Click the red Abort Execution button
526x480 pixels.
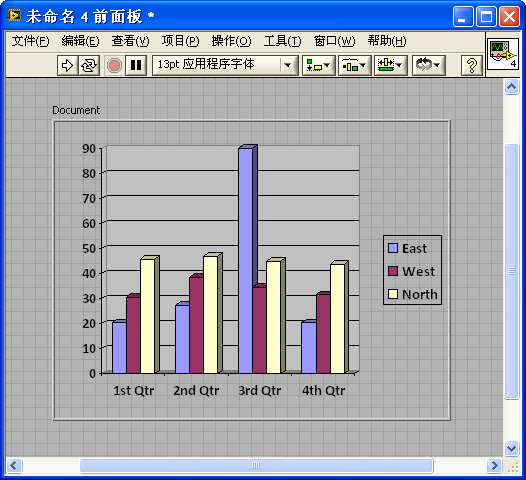114,65
